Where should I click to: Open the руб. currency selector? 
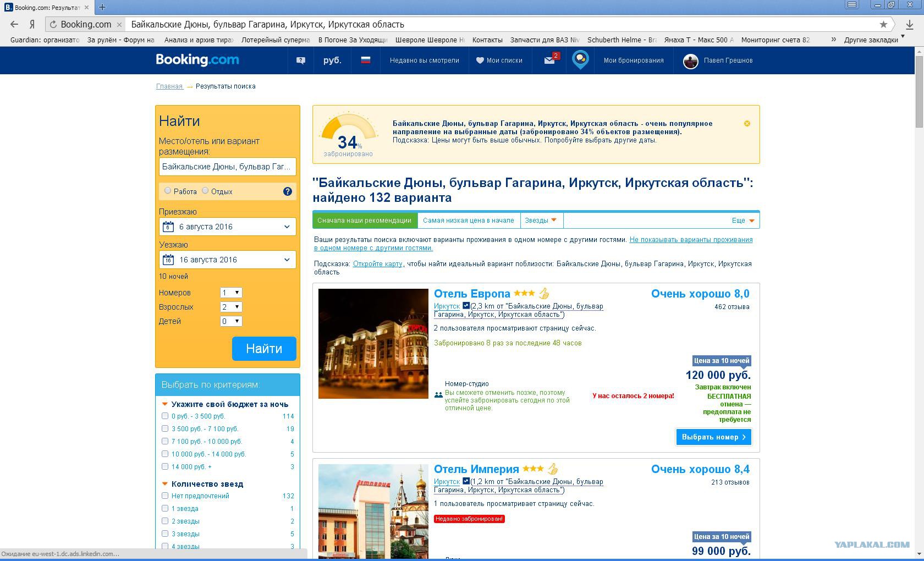332,61
